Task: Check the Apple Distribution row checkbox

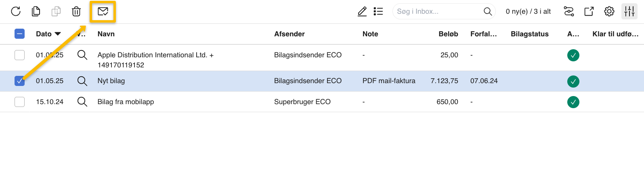Action: pos(19,55)
